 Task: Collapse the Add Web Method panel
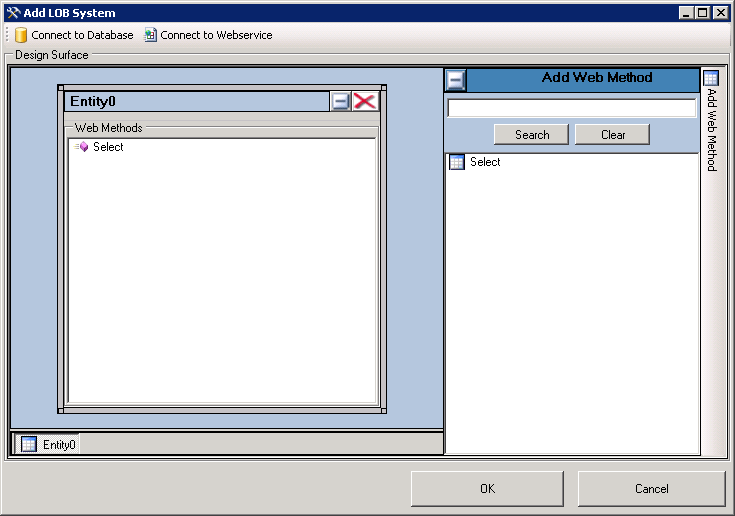[x=455, y=80]
